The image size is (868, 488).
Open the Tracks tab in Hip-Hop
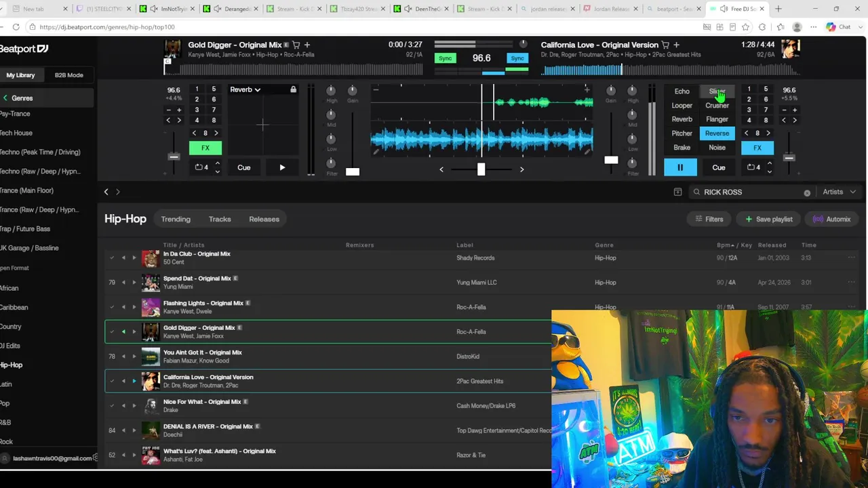click(x=220, y=219)
